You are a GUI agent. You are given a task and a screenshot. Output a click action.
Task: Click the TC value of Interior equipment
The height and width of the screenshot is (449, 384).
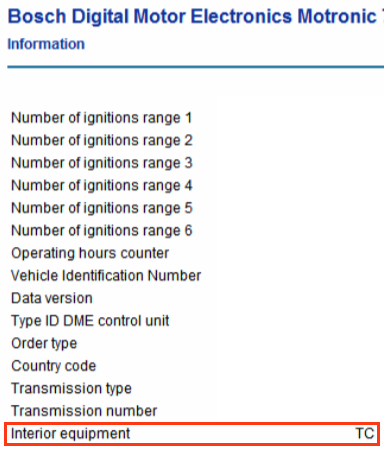pos(365,434)
